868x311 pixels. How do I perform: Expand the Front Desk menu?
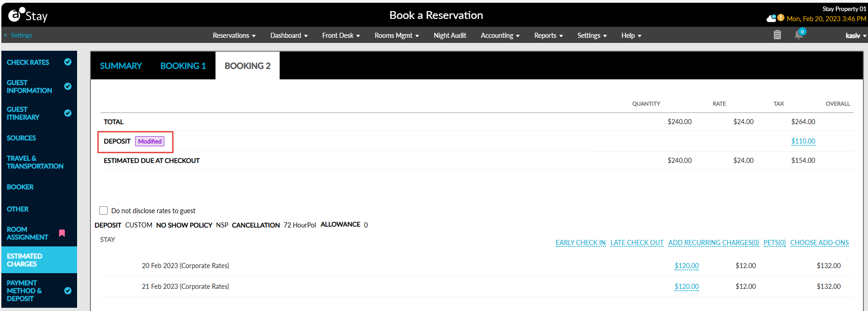(x=341, y=36)
